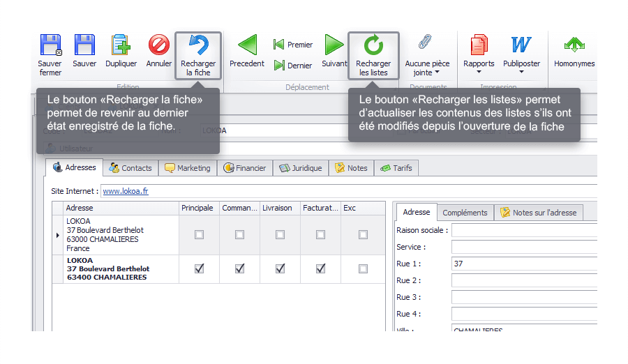Click the Sauver fermer floppy icon
Viewport: 628px width, 364px height.
[50, 45]
